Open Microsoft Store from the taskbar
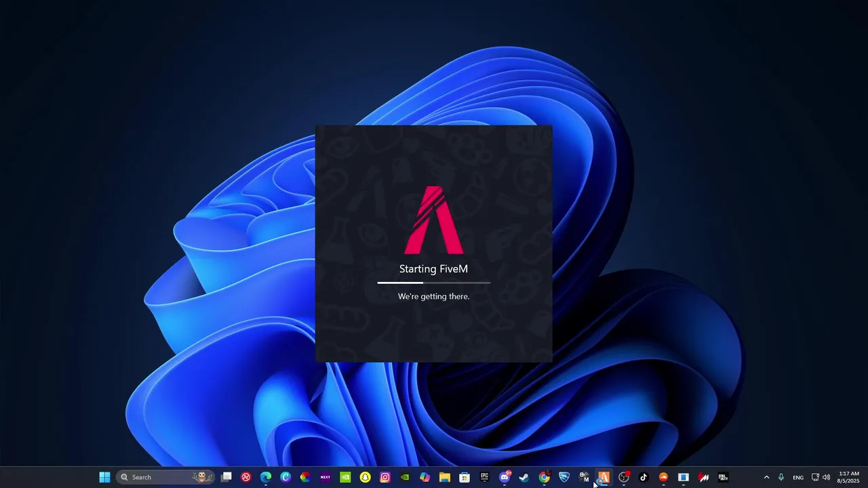 (465, 477)
